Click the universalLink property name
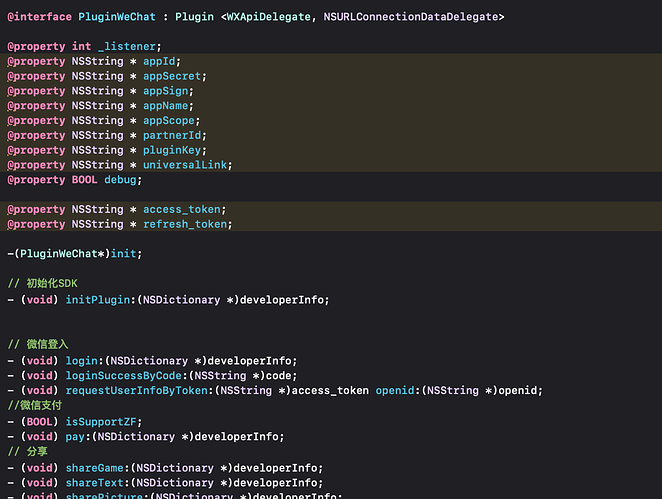 pos(185,165)
